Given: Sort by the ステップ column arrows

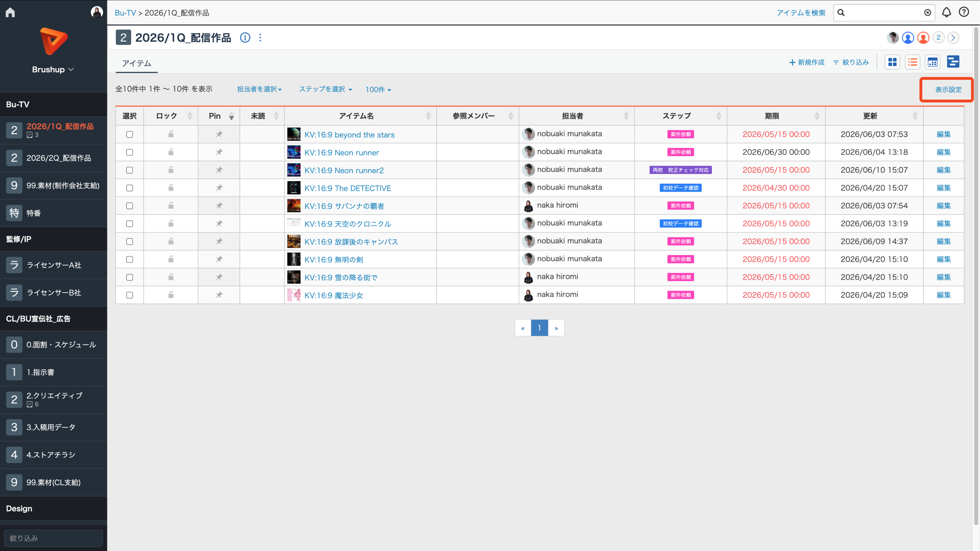Looking at the screenshot, I should coord(719,116).
